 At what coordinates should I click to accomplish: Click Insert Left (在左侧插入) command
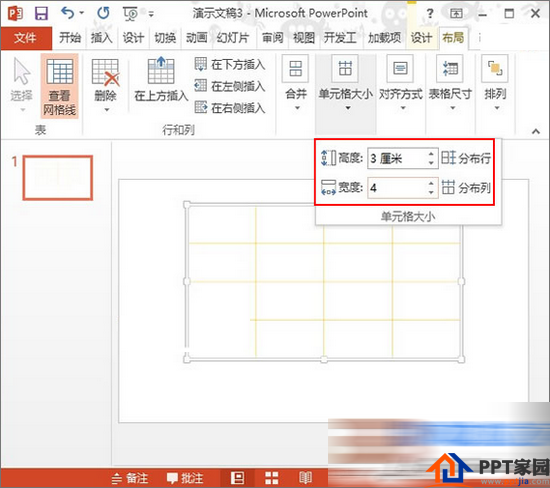point(229,86)
